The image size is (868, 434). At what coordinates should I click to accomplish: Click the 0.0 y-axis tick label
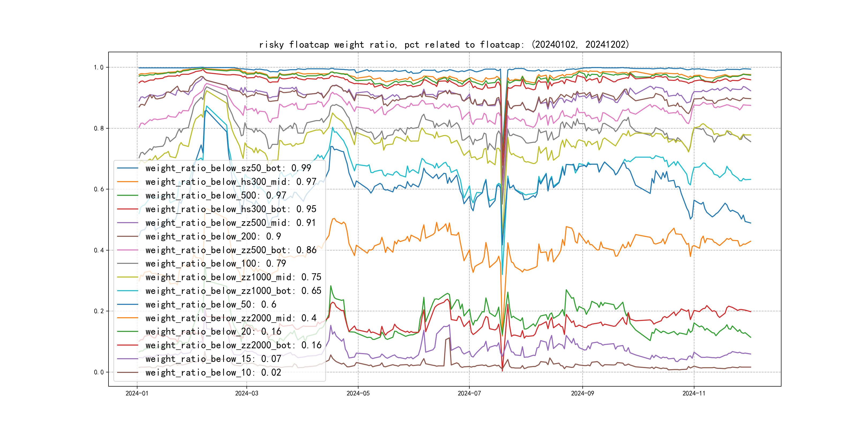98,372
